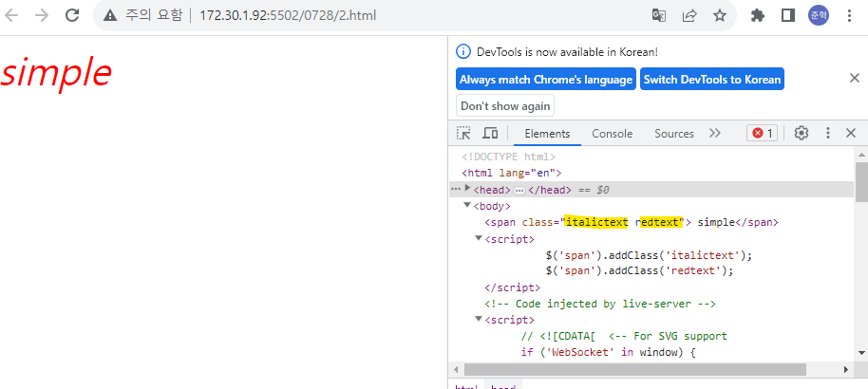Expand the head element node
This screenshot has width=868, height=389.
click(x=468, y=189)
